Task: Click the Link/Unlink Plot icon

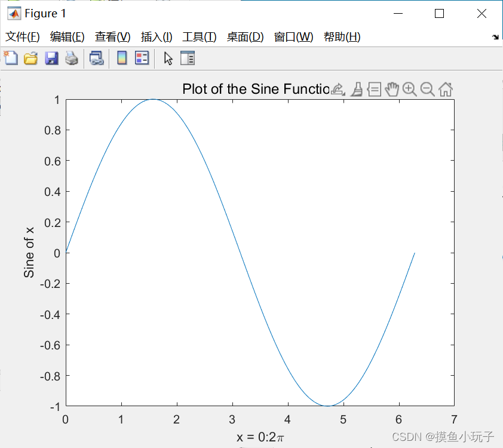Action: point(96,59)
